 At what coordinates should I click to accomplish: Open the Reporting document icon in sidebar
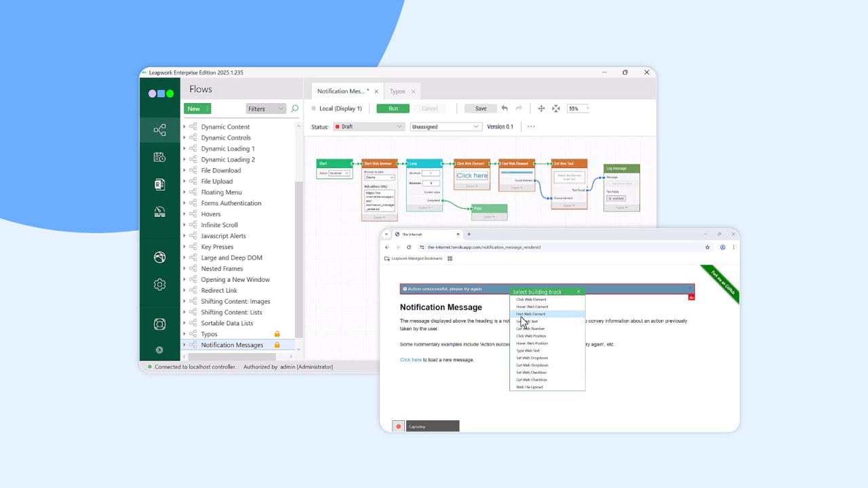160,184
